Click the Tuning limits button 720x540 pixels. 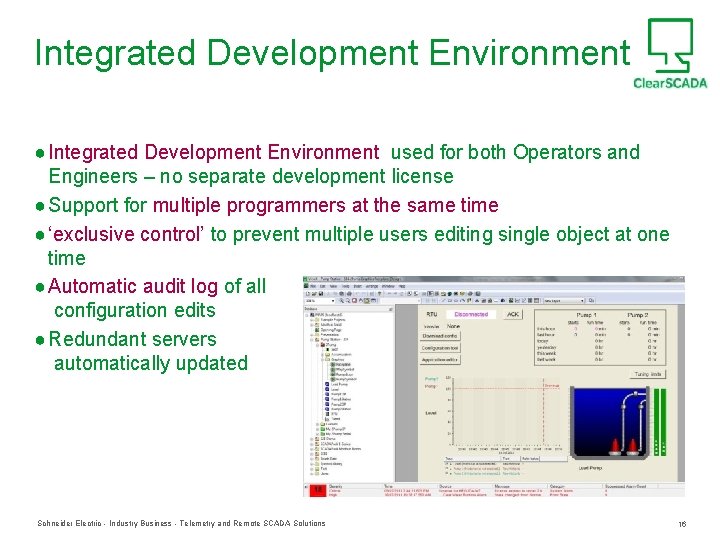click(648, 374)
